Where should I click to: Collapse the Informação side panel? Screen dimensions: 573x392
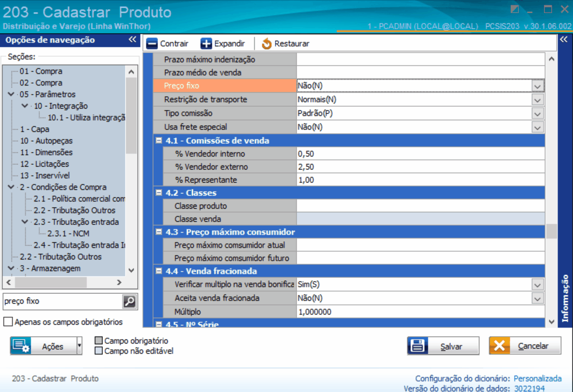point(564,40)
